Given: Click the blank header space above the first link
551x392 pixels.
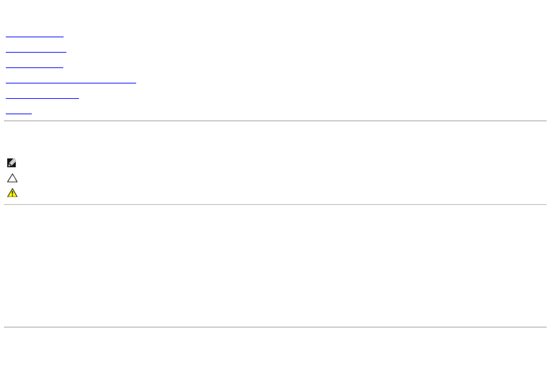Looking at the screenshot, I should tap(275, 15).
